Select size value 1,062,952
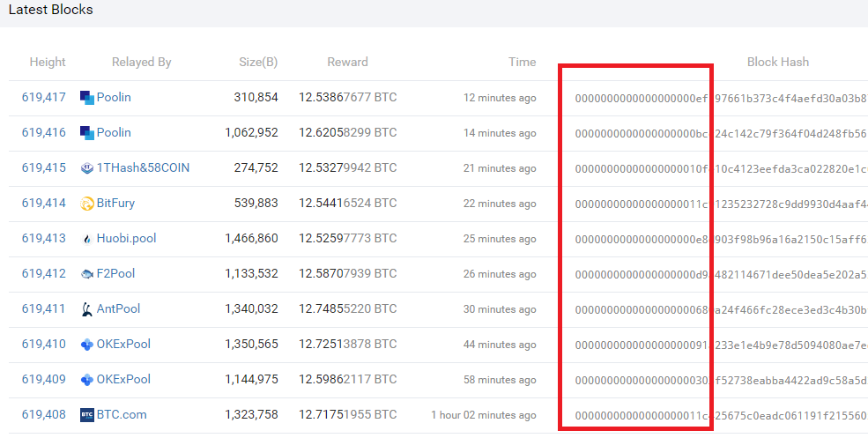868x438 pixels. pos(251,132)
